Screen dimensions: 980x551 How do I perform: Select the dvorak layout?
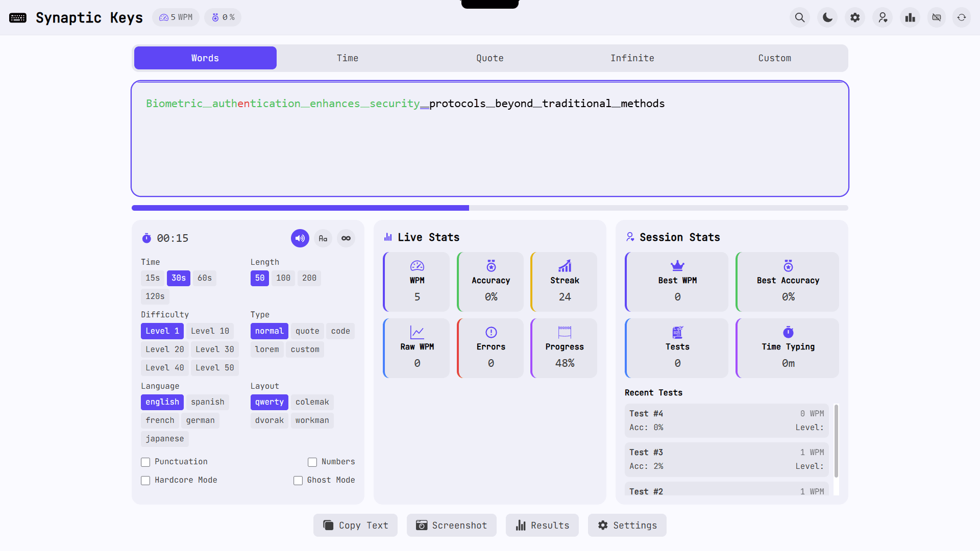[x=269, y=420]
